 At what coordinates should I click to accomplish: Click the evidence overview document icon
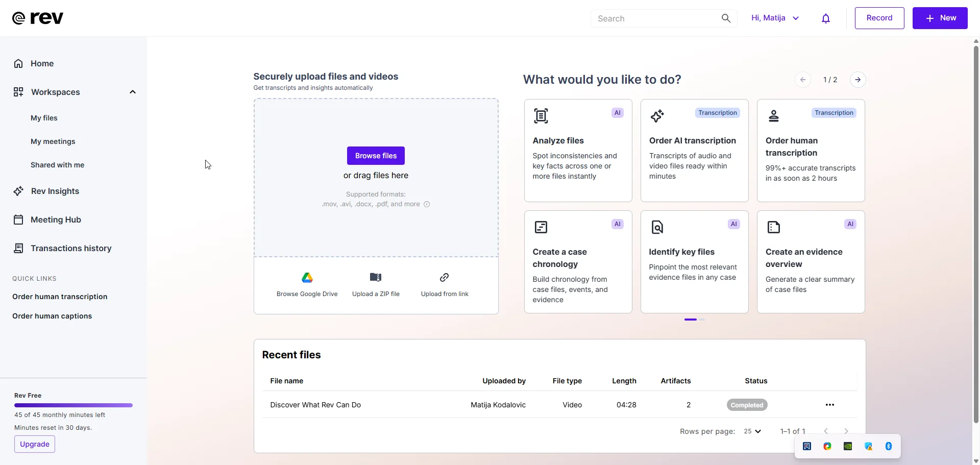(774, 227)
